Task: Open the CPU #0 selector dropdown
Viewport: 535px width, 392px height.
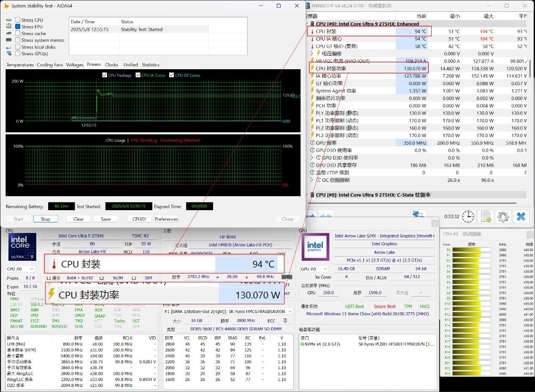Action: pos(20,269)
